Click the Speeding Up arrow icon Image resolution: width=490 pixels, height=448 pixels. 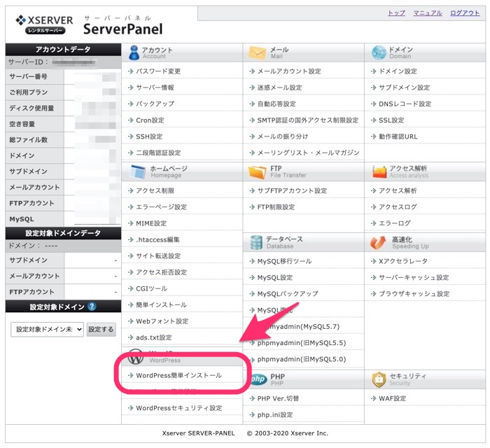(x=378, y=242)
